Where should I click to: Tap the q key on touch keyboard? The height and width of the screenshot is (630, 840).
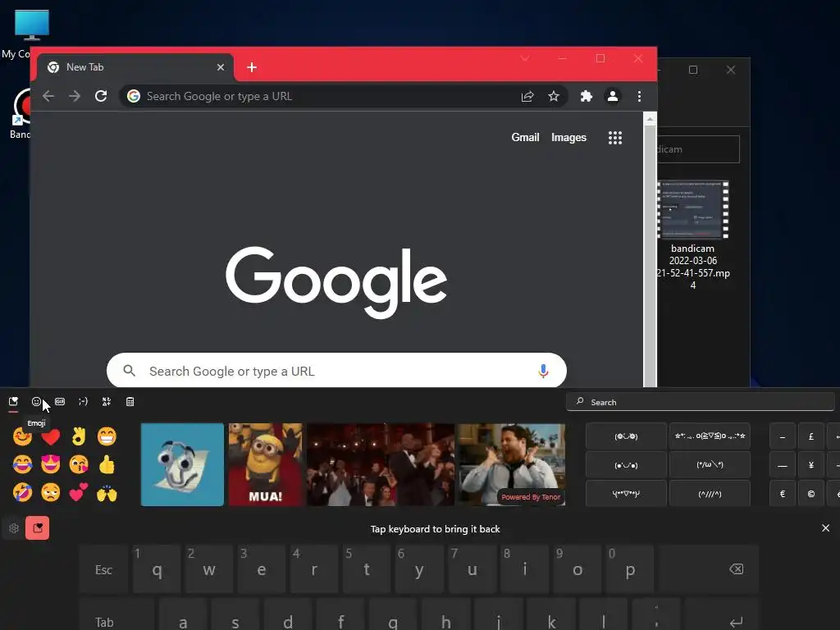click(x=157, y=569)
